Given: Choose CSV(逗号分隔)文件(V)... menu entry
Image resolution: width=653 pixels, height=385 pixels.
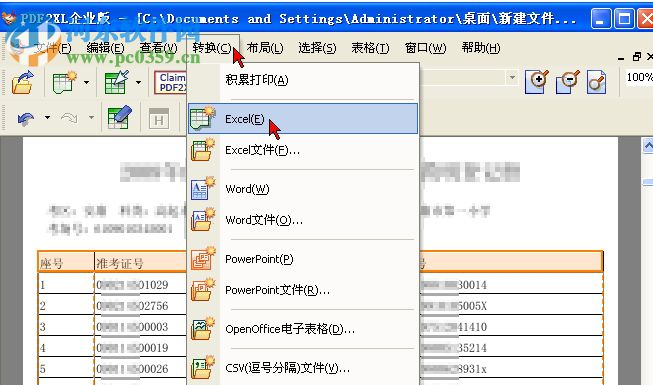Looking at the screenshot, I should click(x=303, y=368).
